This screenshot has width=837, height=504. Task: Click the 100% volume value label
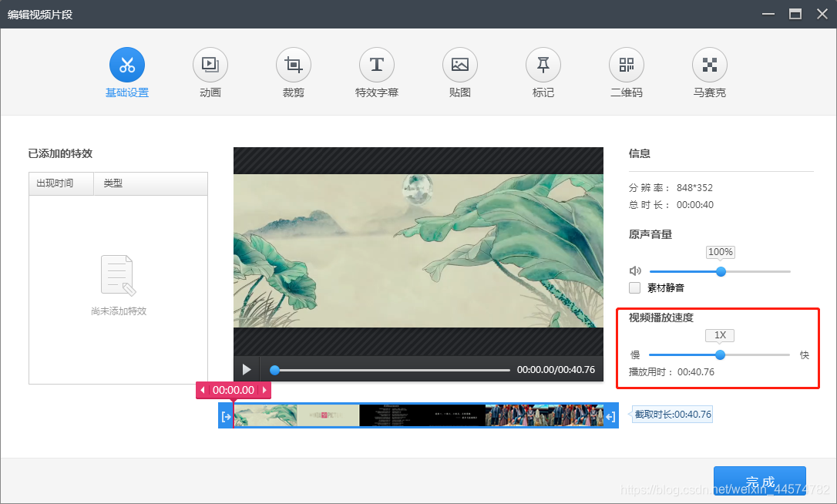[720, 252]
